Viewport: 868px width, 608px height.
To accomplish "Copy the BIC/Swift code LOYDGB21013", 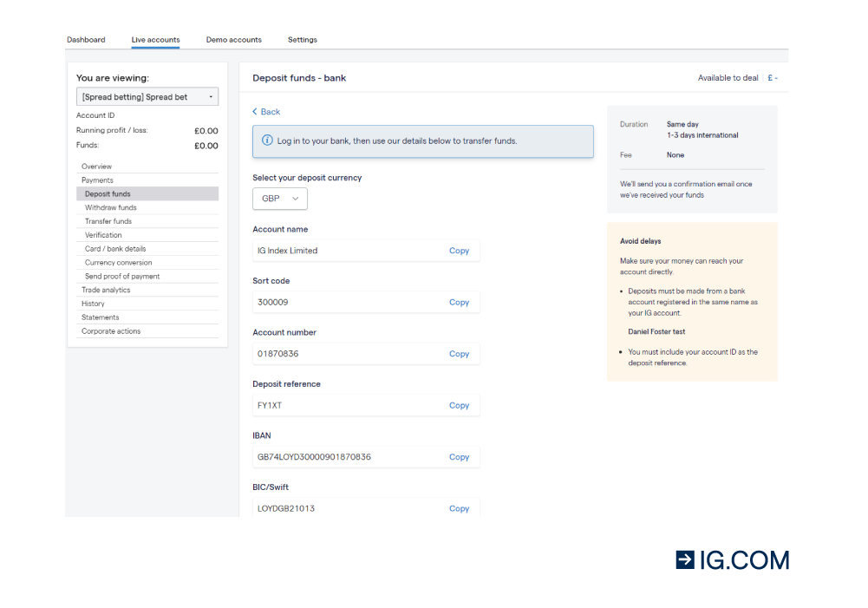I will (x=459, y=508).
